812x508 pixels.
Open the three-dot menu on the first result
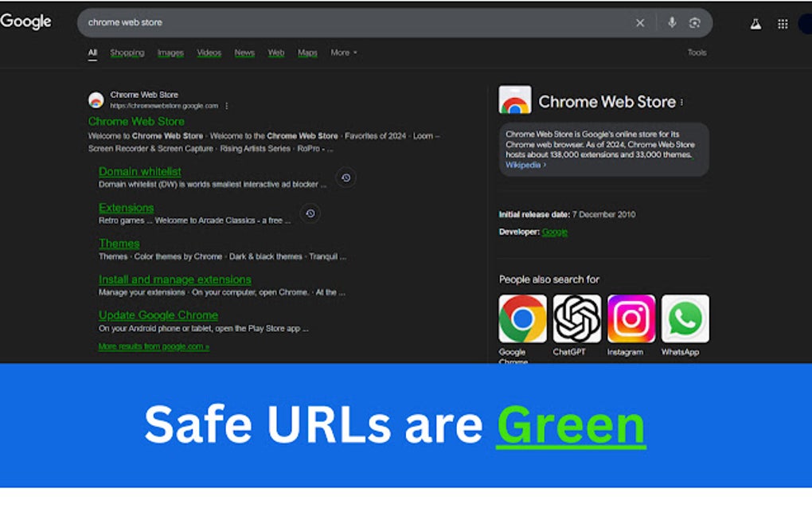coord(225,104)
